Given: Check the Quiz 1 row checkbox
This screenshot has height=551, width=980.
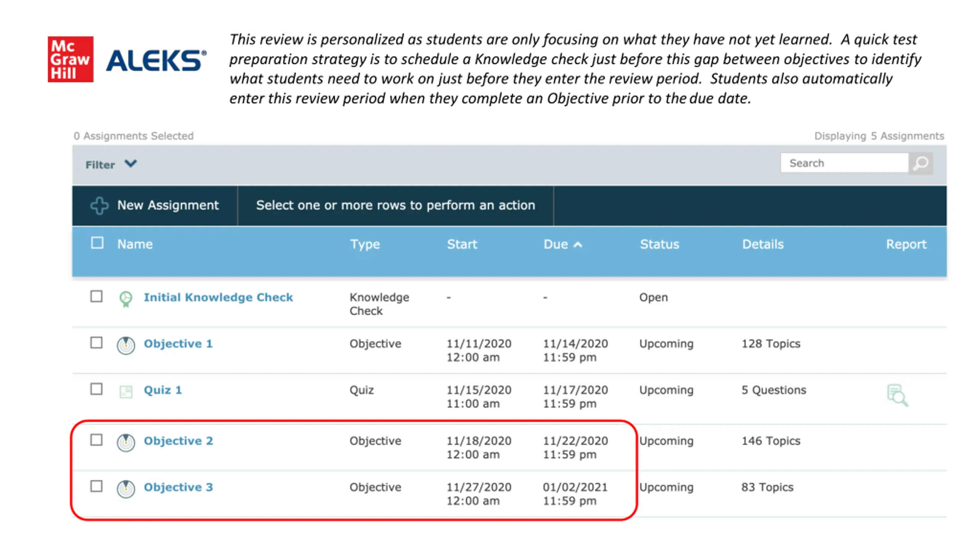Looking at the screenshot, I should 96,389.
